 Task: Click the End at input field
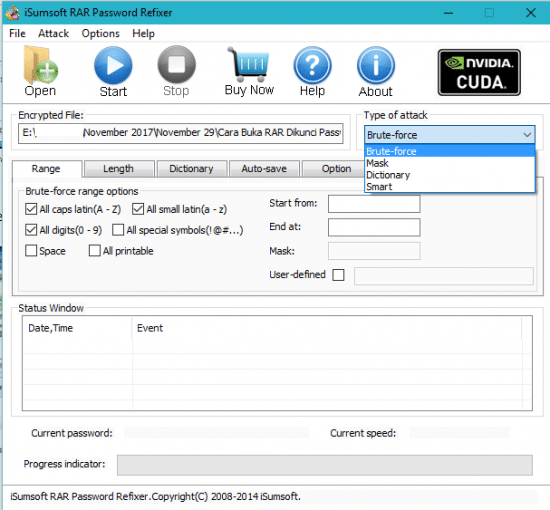point(374,227)
